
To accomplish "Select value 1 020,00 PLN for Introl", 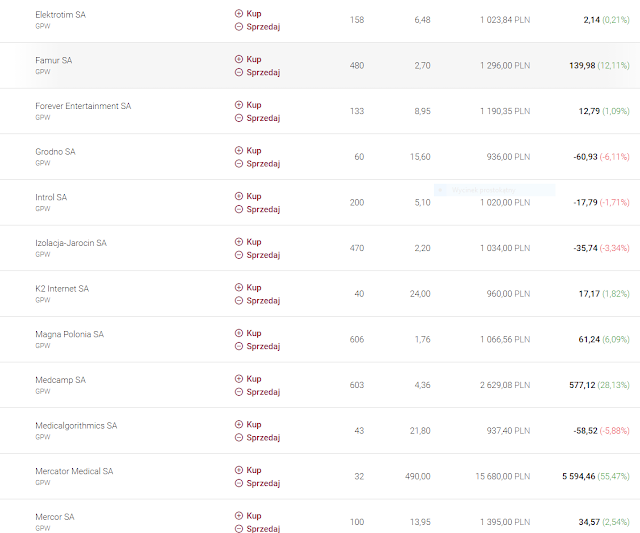I will pyautogui.click(x=505, y=202).
